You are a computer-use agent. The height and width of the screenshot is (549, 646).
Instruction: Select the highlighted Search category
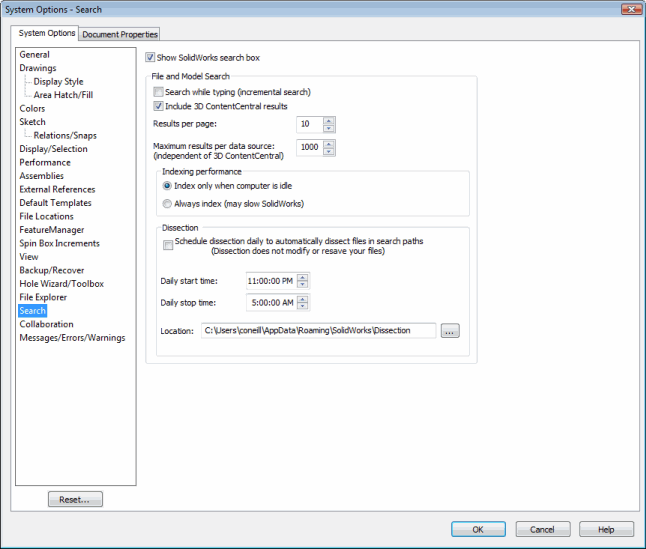[33, 311]
